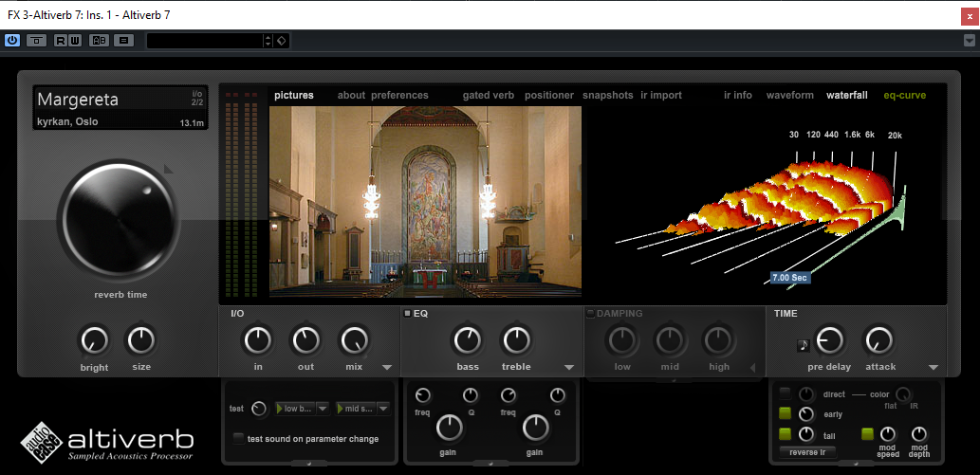Click the bass gain knob
Image resolution: width=980 pixels, height=475 pixels.
pos(449,429)
